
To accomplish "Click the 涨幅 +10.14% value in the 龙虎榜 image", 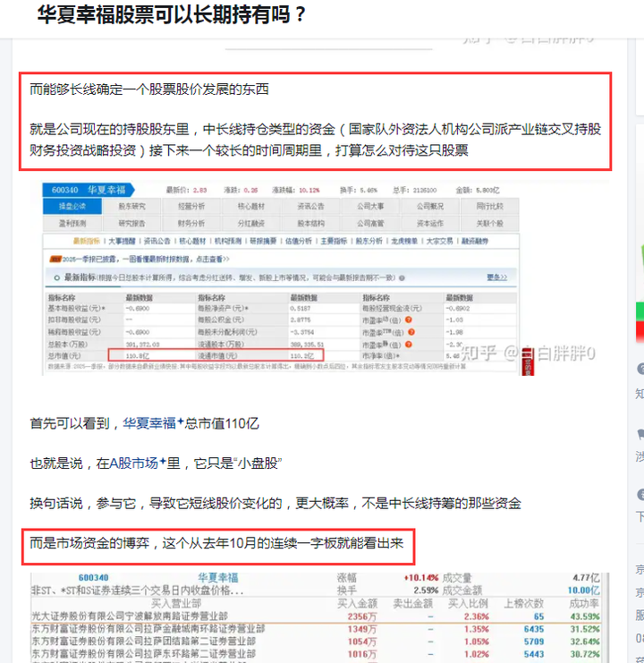I will (x=421, y=578).
